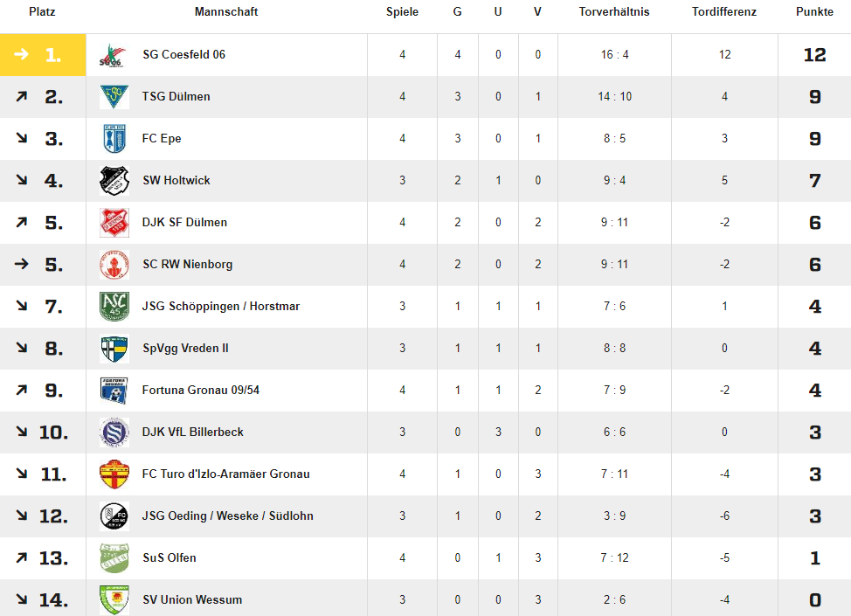The height and width of the screenshot is (616, 851).
Task: Open the JSG Schöppingen / Horstmar team page
Action: point(221,306)
